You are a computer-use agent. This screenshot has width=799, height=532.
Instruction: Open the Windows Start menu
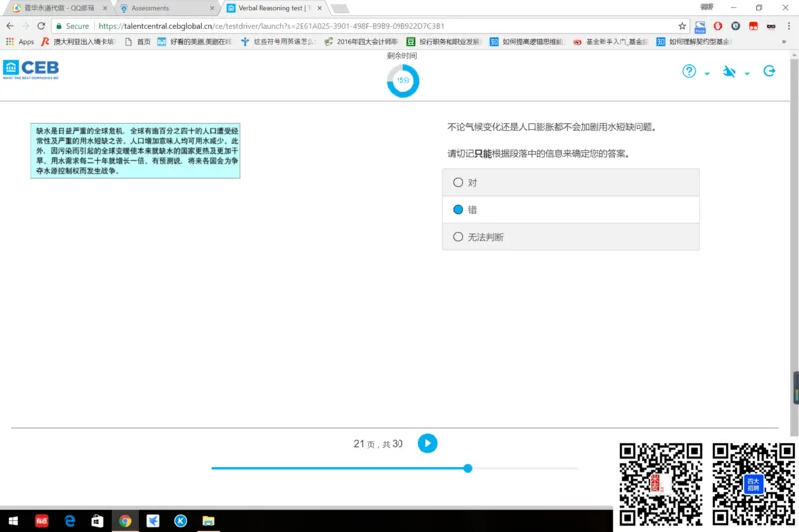click(13, 521)
